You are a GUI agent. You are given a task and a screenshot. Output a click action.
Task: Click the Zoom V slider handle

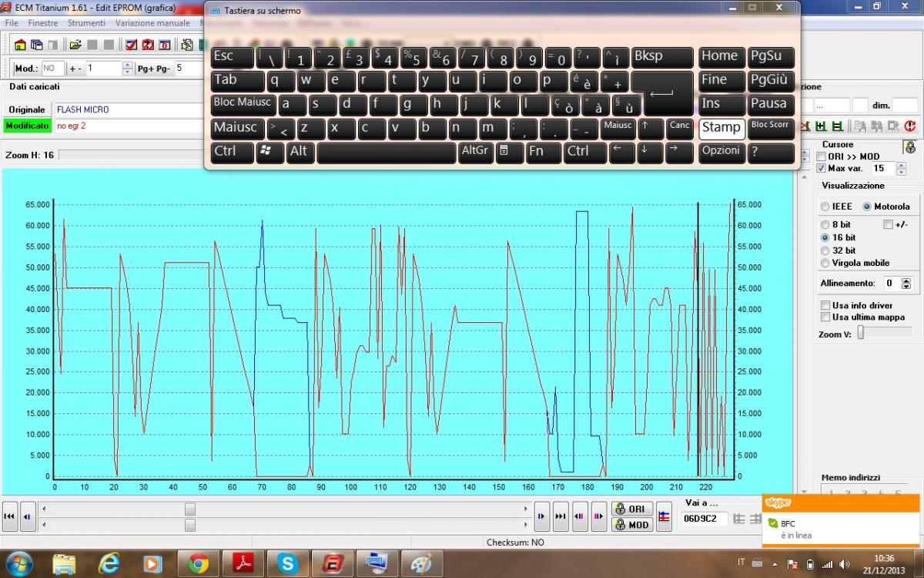(862, 333)
